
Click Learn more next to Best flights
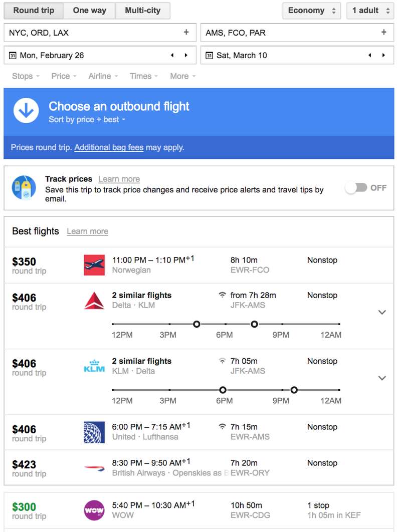pyautogui.click(x=87, y=231)
